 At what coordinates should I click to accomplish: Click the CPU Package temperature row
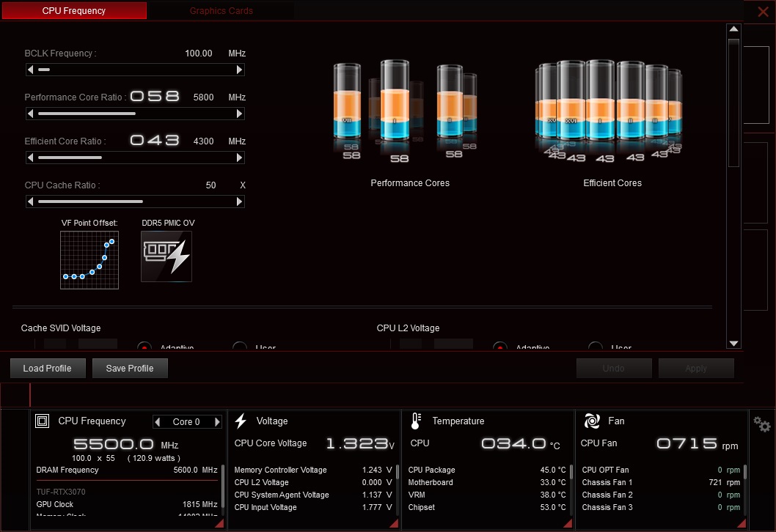(487, 470)
